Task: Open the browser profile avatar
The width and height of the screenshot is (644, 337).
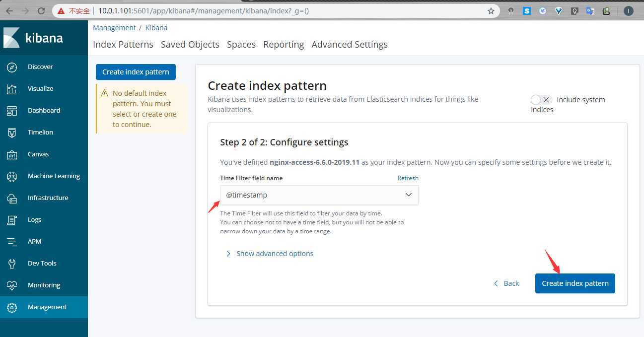Action: pos(629,10)
